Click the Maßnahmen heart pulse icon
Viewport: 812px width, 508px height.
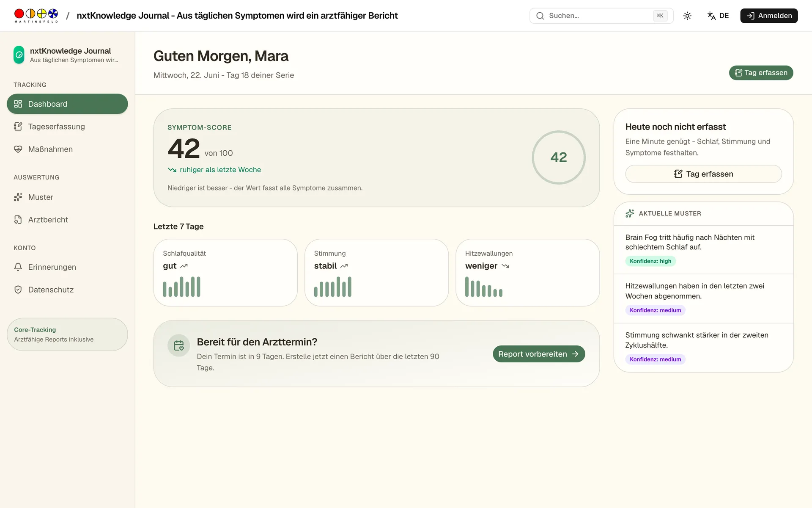coord(18,149)
